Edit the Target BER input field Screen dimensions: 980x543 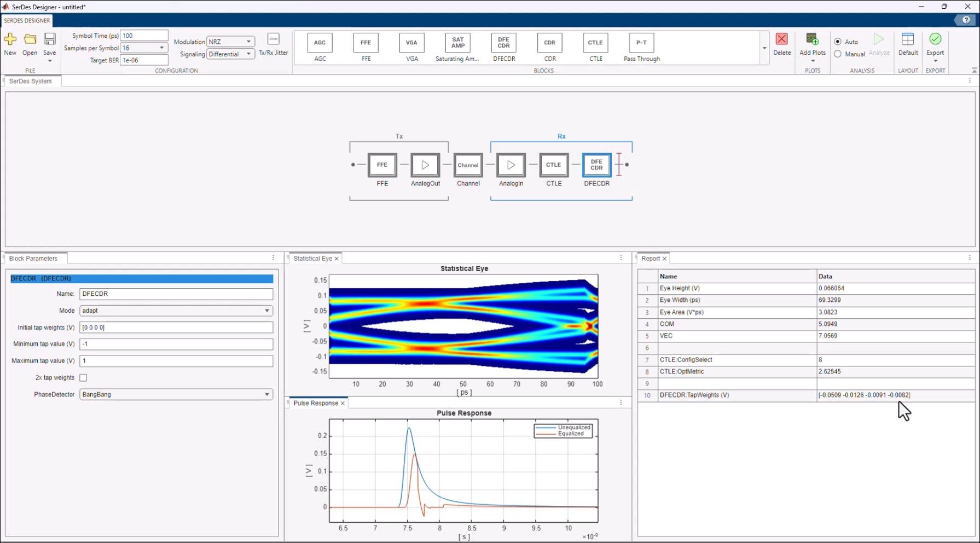(144, 60)
